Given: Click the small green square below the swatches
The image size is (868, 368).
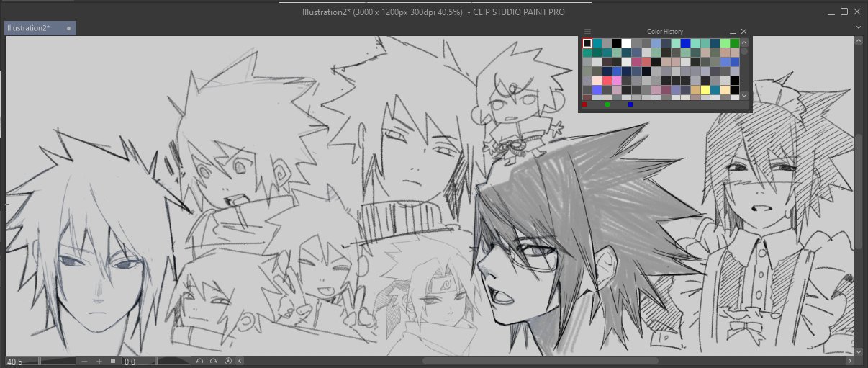Looking at the screenshot, I should [607, 104].
